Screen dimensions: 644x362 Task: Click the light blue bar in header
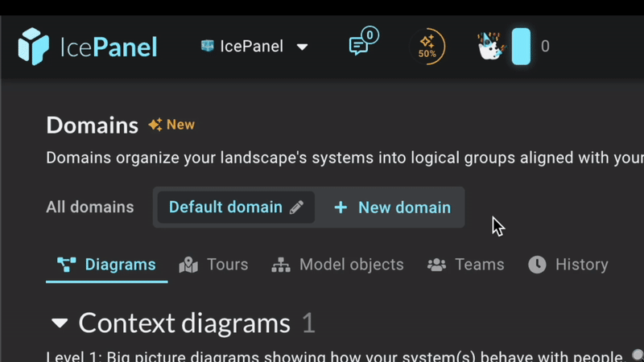[521, 47]
